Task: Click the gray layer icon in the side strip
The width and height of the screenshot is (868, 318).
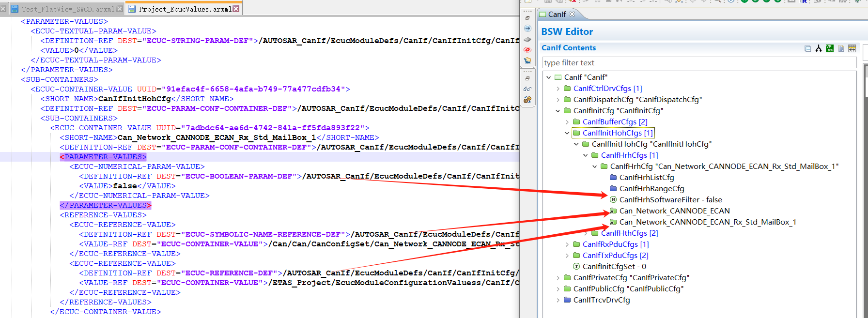Action: tap(527, 39)
